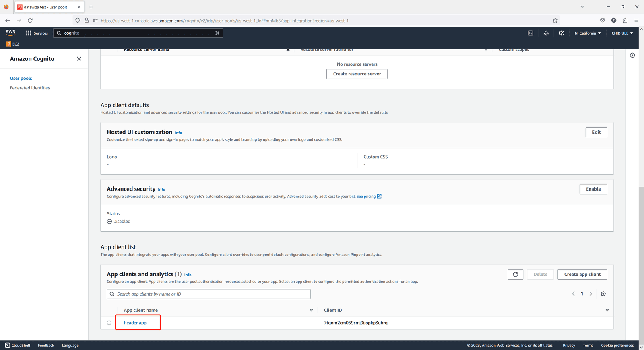
Task: Select Federated identities in sidebar
Action: 30,88
